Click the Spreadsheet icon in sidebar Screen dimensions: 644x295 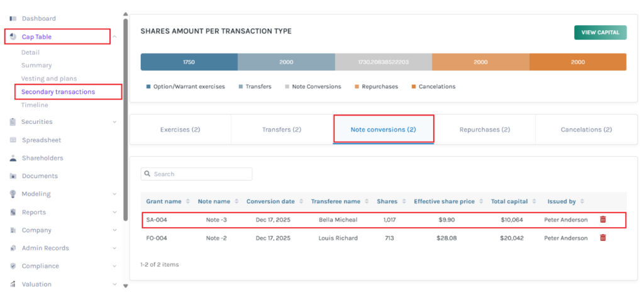13,140
